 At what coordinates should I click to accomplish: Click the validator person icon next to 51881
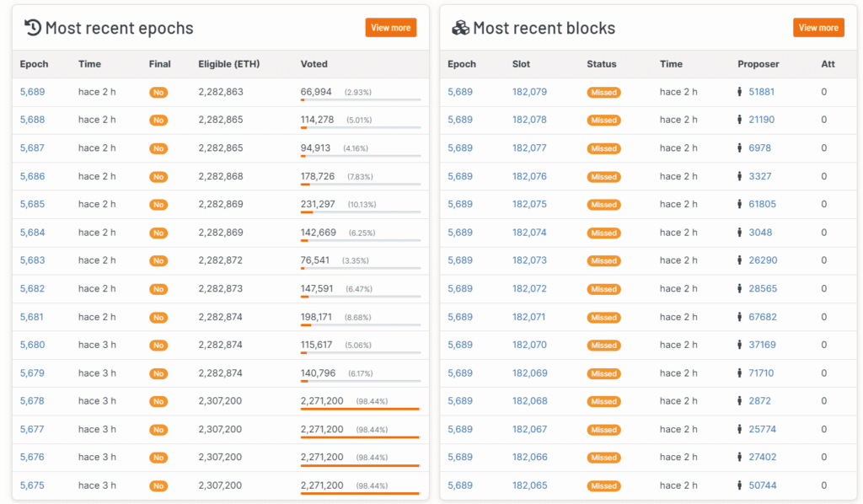[739, 92]
